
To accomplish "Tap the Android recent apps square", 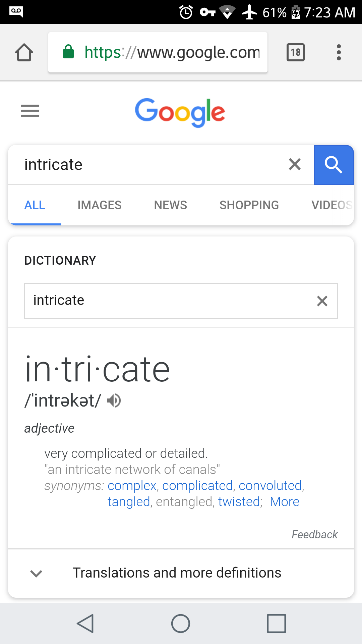I will [x=277, y=624].
